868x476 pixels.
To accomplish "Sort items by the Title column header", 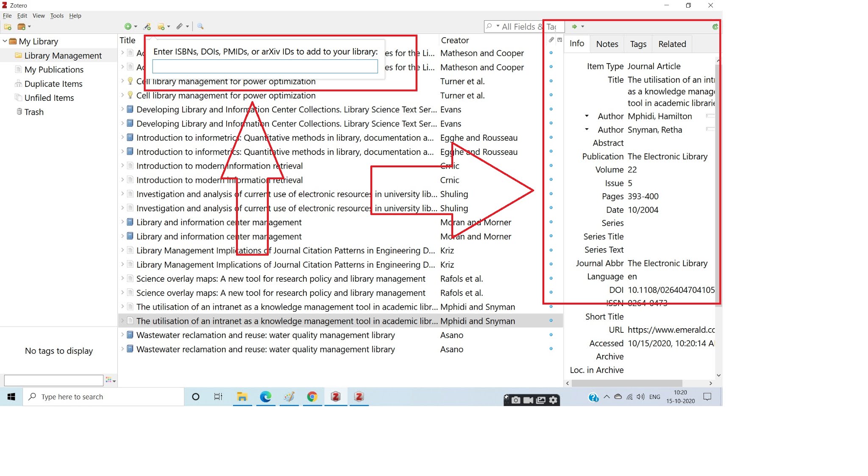I will click(128, 40).
